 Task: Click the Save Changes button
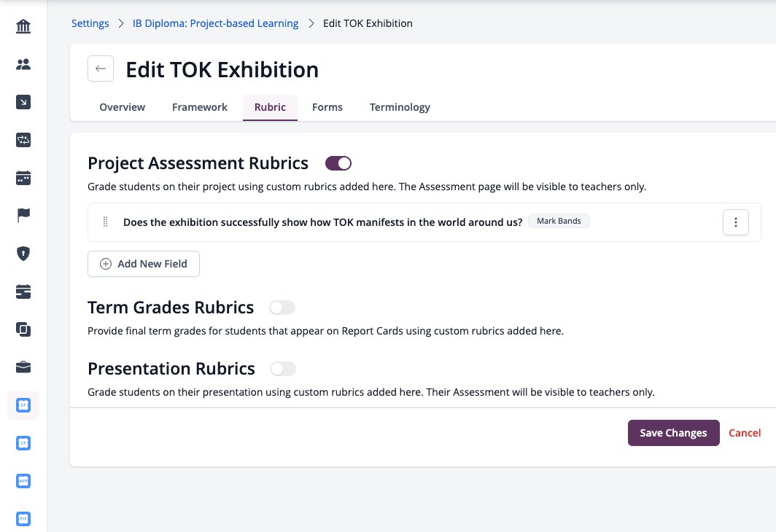click(674, 433)
